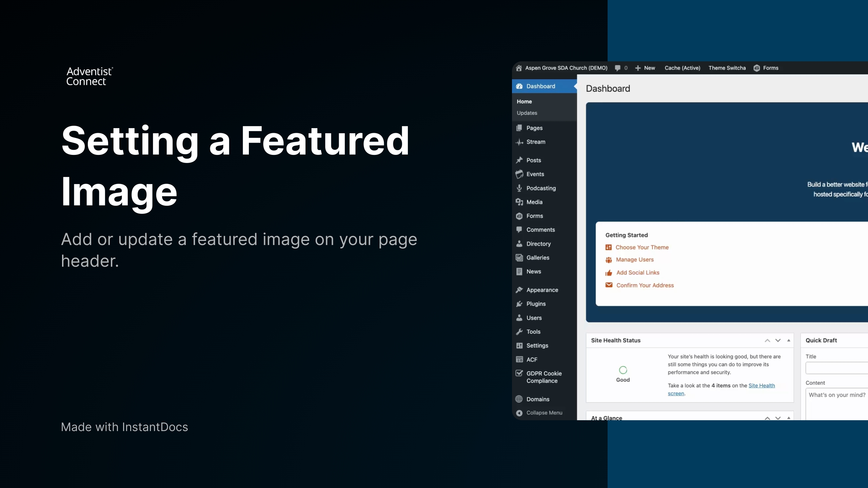The height and width of the screenshot is (488, 868).
Task: Click the Manage Users link
Action: [634, 260]
